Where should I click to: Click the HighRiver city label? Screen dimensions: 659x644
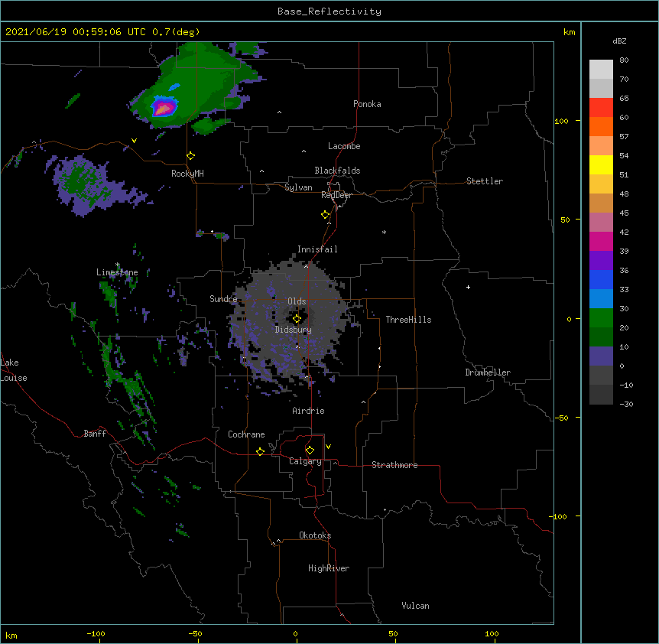pyautogui.click(x=329, y=568)
